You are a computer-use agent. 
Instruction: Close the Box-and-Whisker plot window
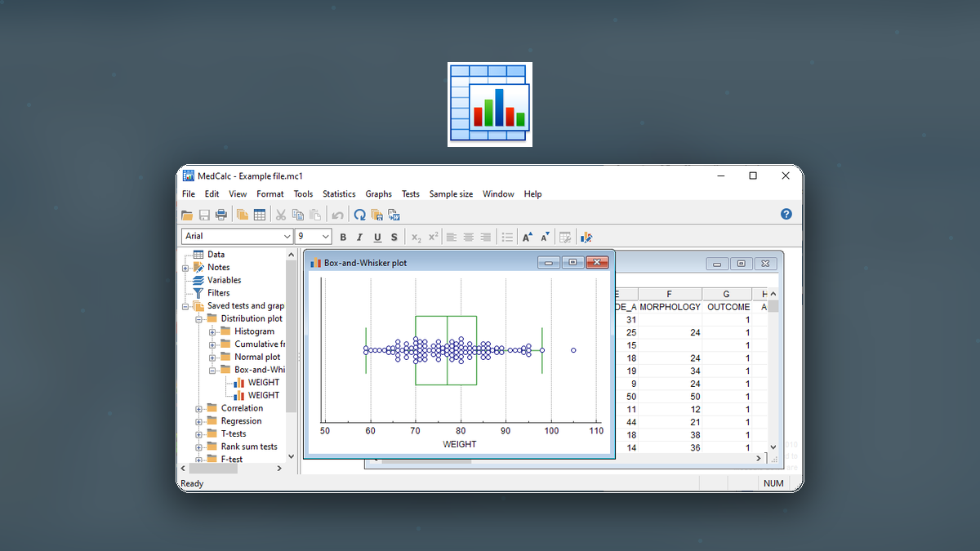[x=598, y=262]
